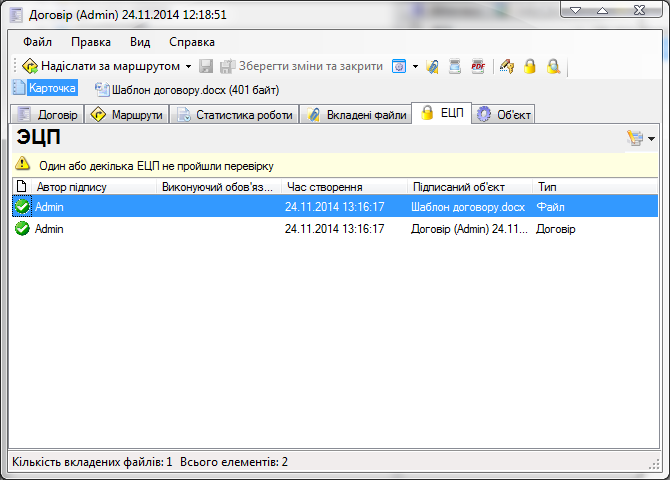Click the ЭЦП panel view options icon
Screen dimensions: 670x480
[x=635, y=138]
